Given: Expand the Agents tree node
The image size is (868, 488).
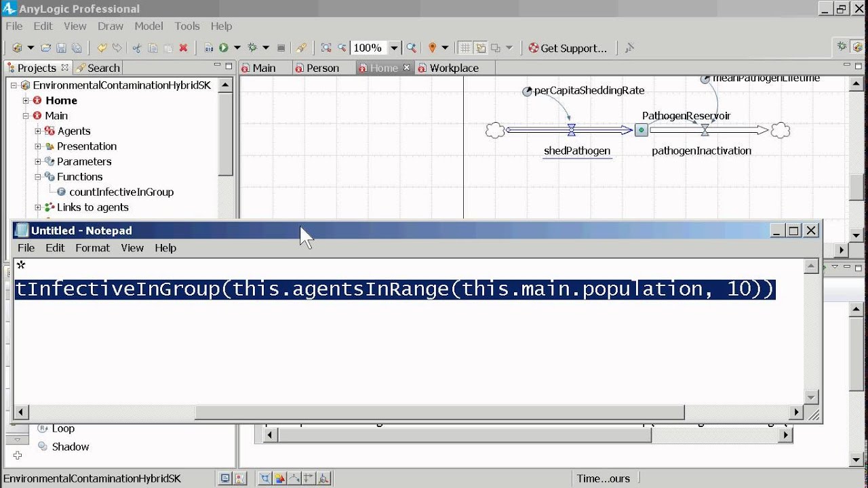Looking at the screenshot, I should 38,131.
